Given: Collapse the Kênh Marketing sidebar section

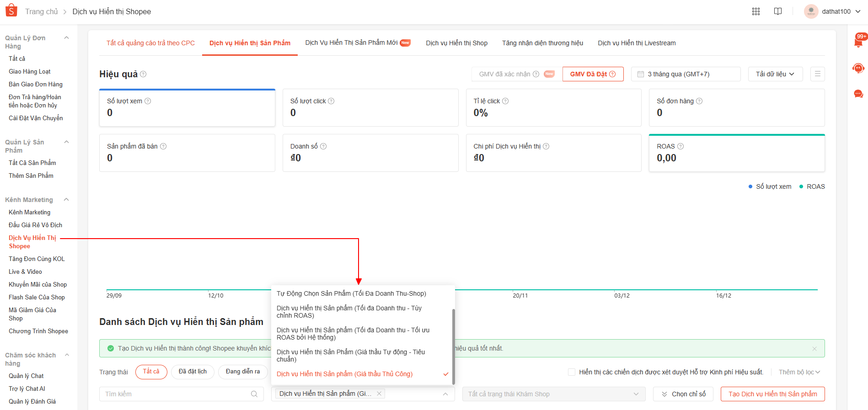Looking at the screenshot, I should tap(66, 200).
